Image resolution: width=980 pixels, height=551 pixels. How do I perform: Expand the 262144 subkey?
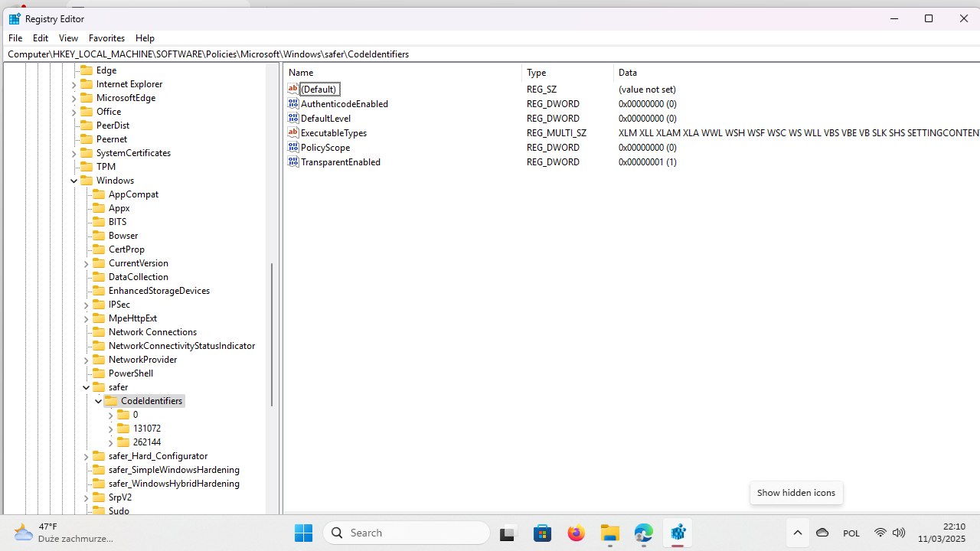[111, 442]
